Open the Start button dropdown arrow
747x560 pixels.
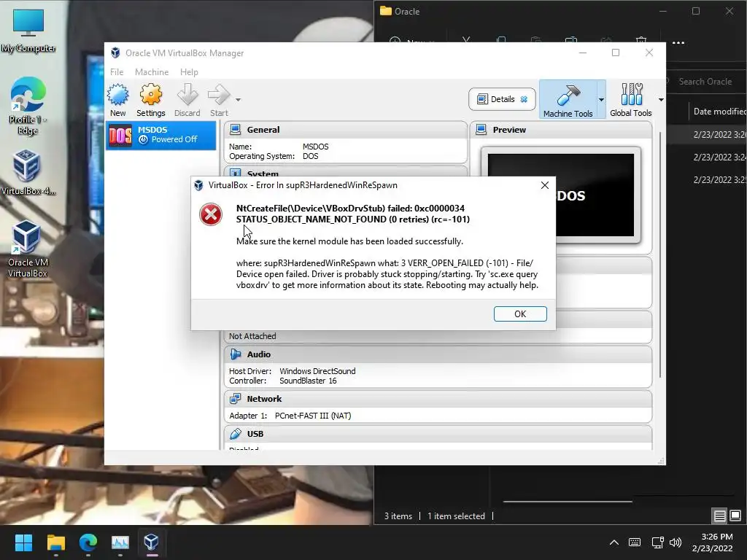click(x=238, y=99)
